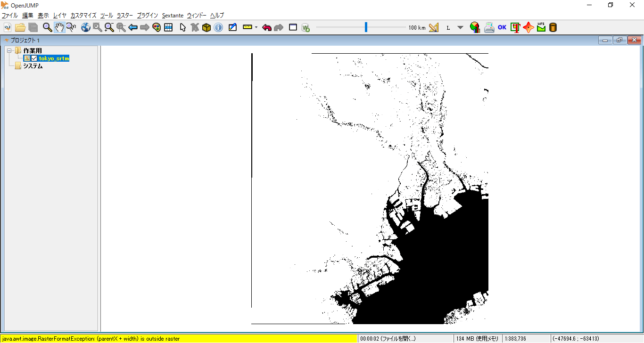Image resolution: width=644 pixels, height=343 pixels.
Task: Open the ラスター menu
Action: click(x=125, y=15)
